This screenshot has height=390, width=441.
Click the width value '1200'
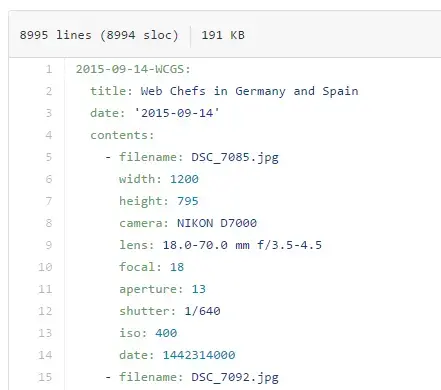184,179
